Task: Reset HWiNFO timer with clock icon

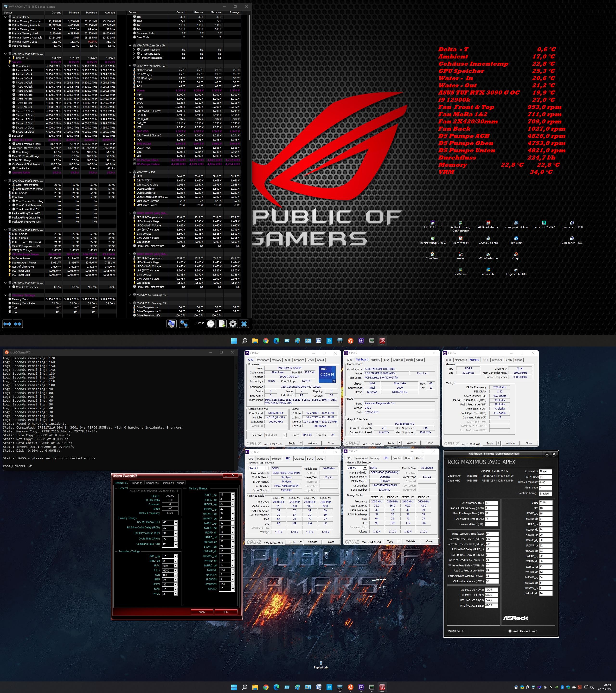Action: click(x=211, y=324)
